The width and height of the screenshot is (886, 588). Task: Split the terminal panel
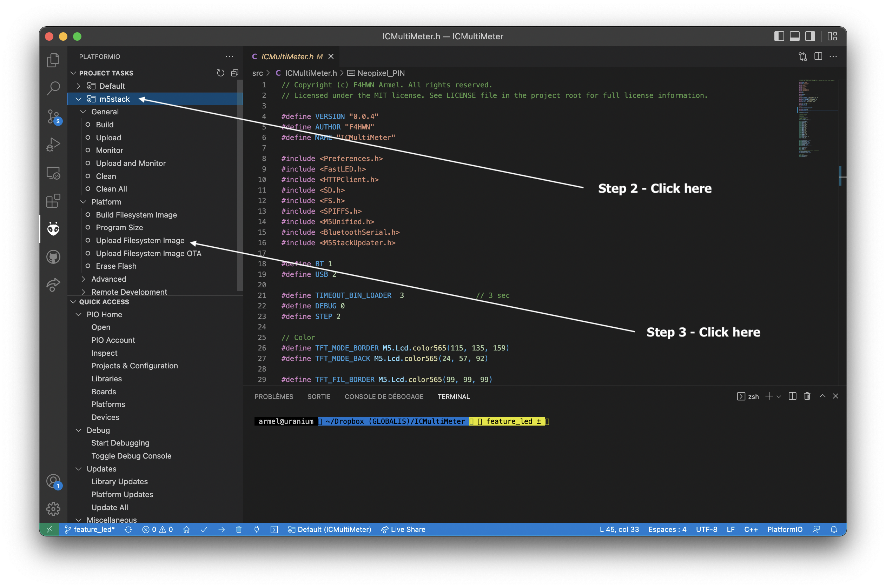click(x=792, y=396)
